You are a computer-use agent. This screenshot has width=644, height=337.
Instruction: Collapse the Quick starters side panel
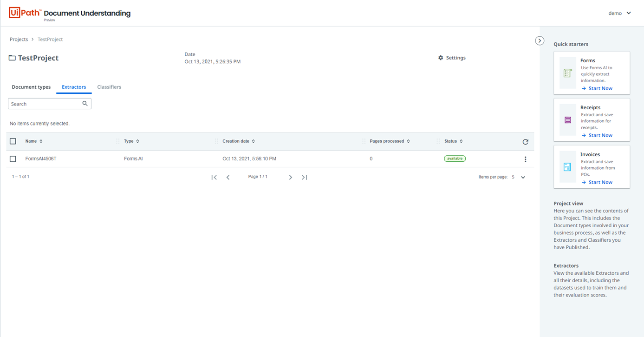pos(540,41)
